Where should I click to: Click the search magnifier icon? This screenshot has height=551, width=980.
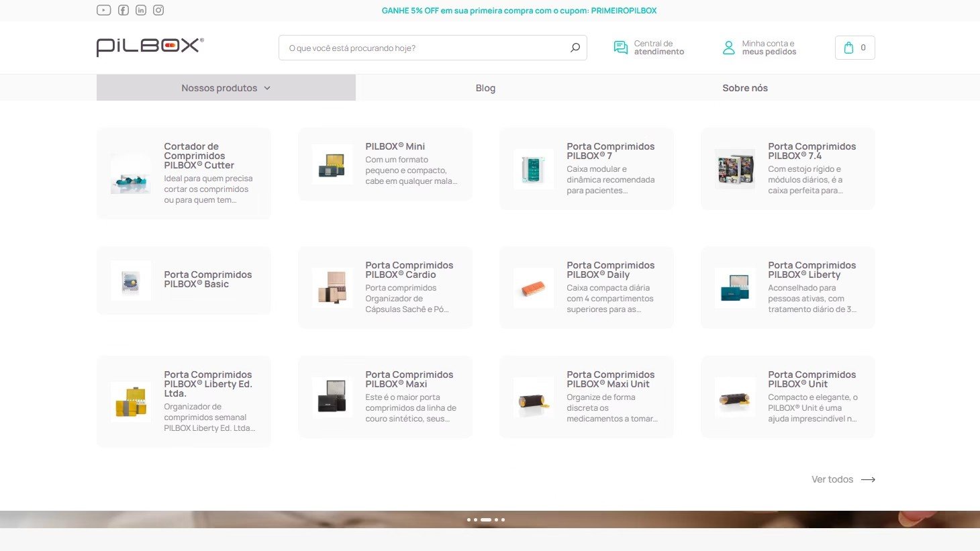575,48
